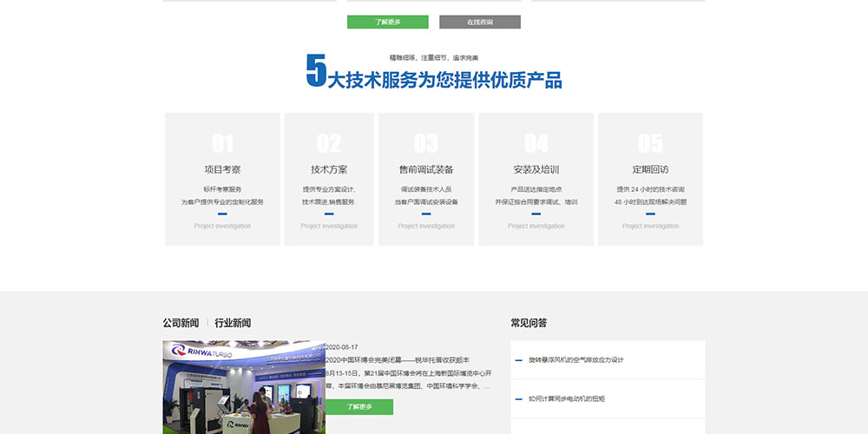This screenshot has width=868, height=434.
Task: Click 了解更多 button under the news summary
Action: (359, 406)
